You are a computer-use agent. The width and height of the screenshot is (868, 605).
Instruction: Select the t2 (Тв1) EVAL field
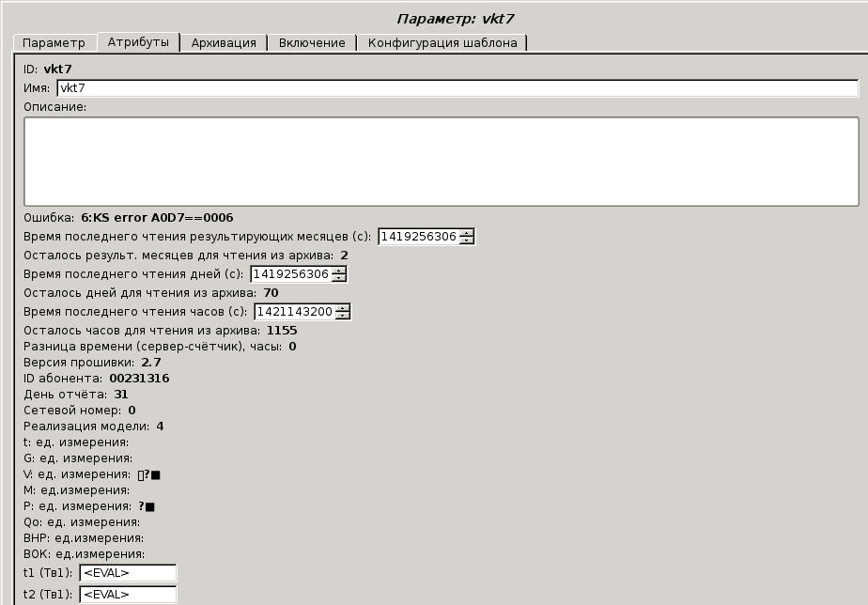click(128, 594)
